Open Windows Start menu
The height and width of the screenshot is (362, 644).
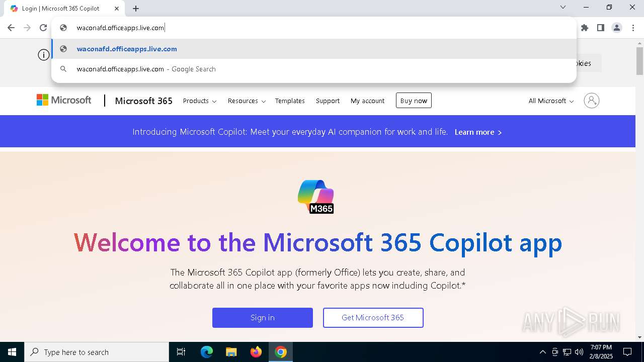12,352
